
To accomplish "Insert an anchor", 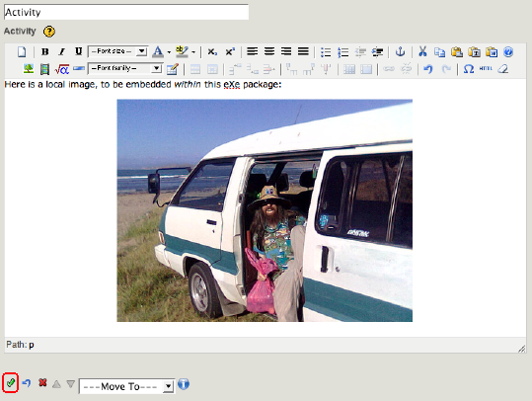I will [401, 52].
